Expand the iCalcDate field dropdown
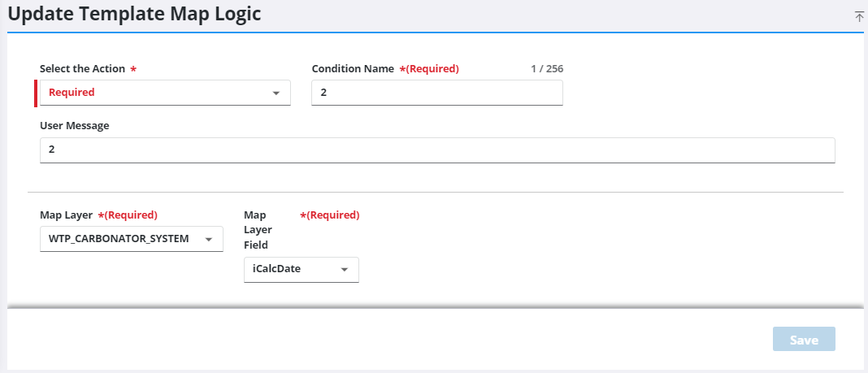 293,270
